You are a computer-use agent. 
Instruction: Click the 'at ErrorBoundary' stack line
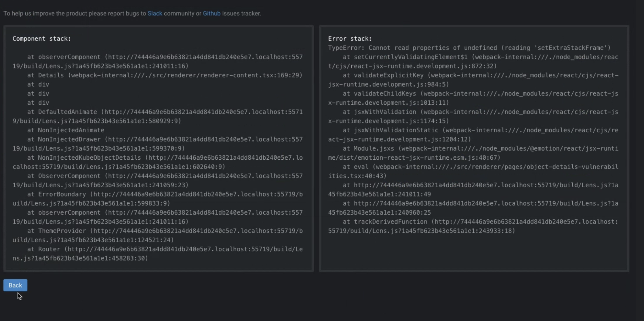click(158, 199)
